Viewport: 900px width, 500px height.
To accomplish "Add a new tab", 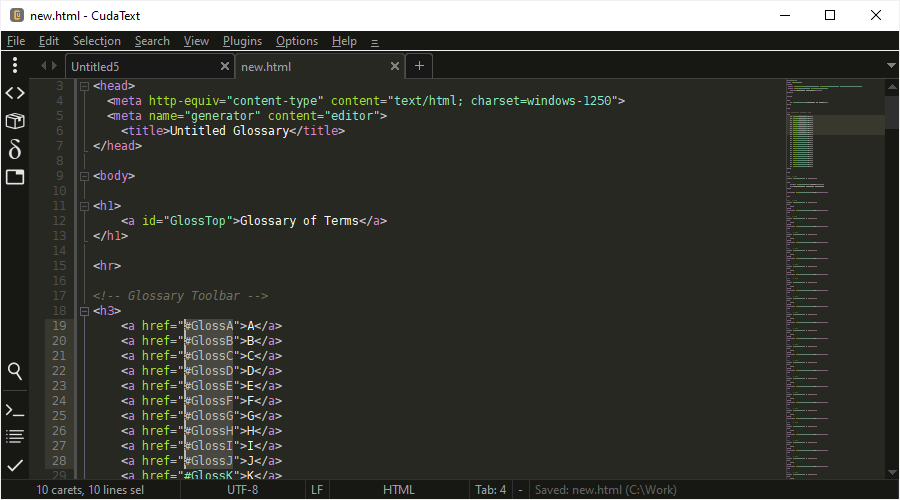I will [x=419, y=66].
